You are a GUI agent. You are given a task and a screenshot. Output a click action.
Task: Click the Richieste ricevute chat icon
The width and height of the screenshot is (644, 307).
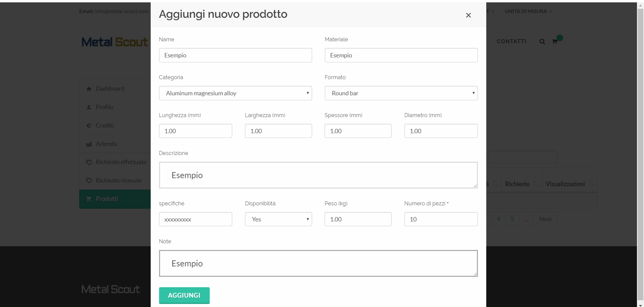coord(89,181)
